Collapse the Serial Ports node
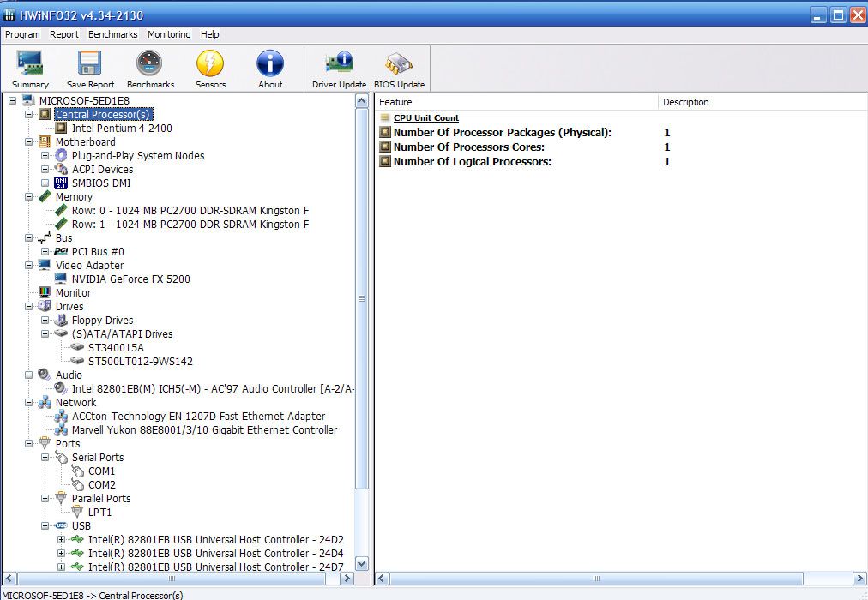 45,458
